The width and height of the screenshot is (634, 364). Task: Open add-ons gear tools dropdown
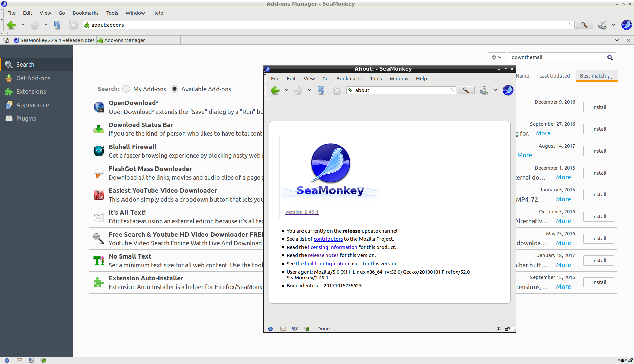[496, 57]
